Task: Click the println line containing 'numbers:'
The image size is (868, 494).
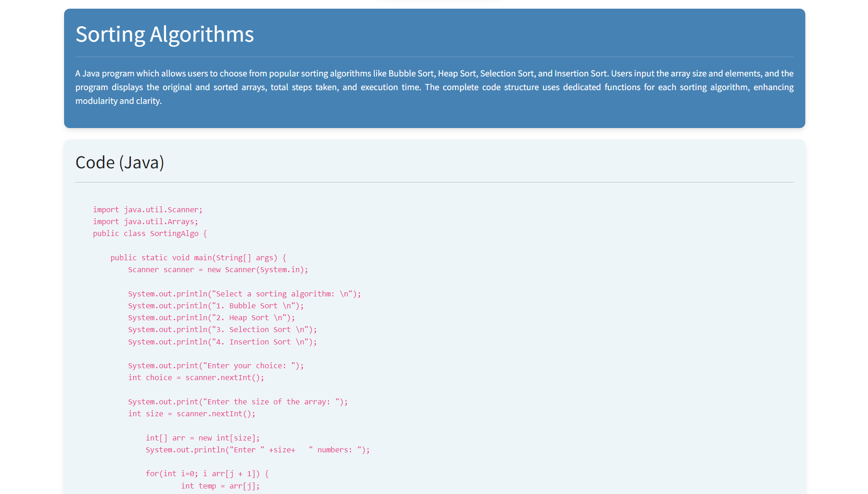Action: coord(258,450)
